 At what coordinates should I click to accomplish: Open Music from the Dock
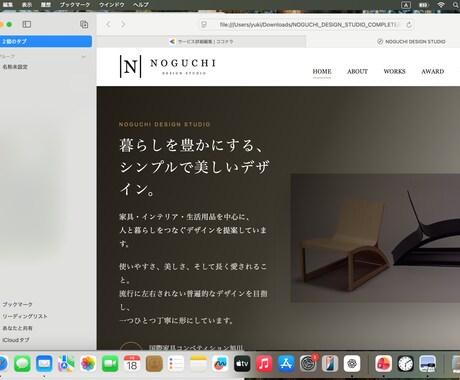264,364
